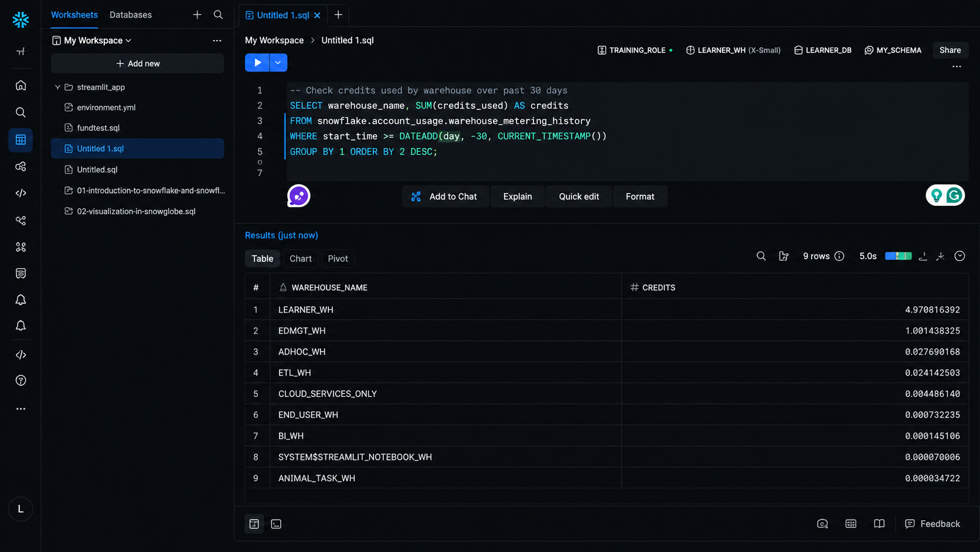Select role TRAINING_ROLE
Image resolution: width=980 pixels, height=552 pixels.
click(635, 50)
